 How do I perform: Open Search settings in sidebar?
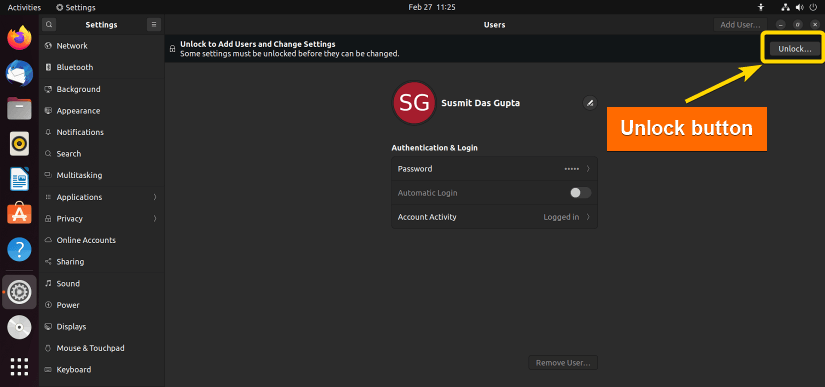[x=102, y=154]
